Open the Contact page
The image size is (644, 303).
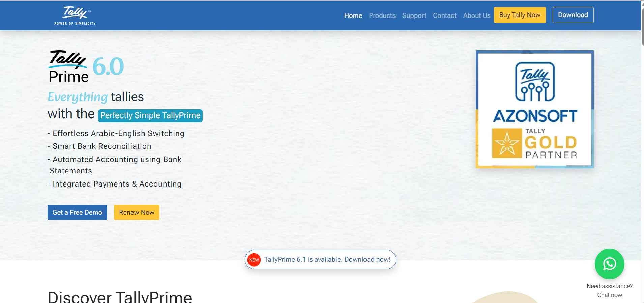click(x=444, y=15)
